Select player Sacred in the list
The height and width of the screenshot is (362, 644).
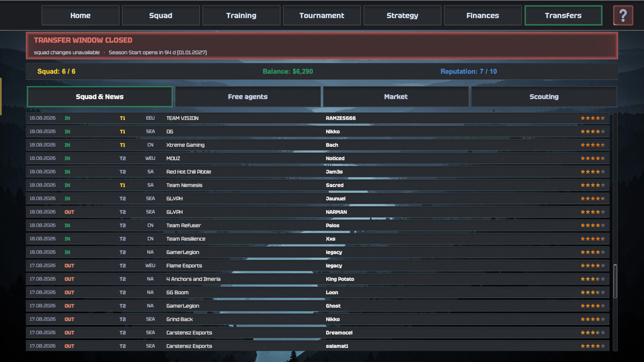(x=335, y=185)
